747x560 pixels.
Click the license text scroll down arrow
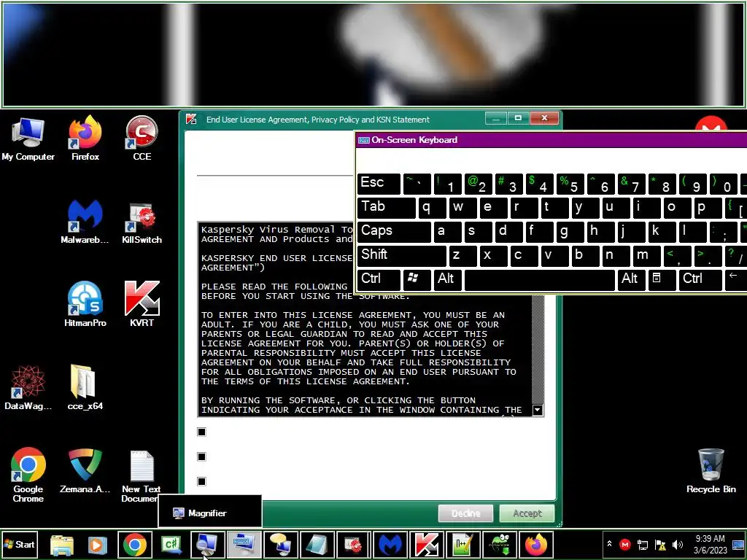(538, 410)
